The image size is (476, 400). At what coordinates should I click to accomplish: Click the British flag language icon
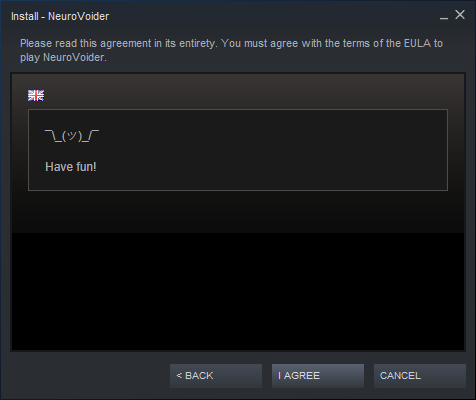pyautogui.click(x=36, y=96)
